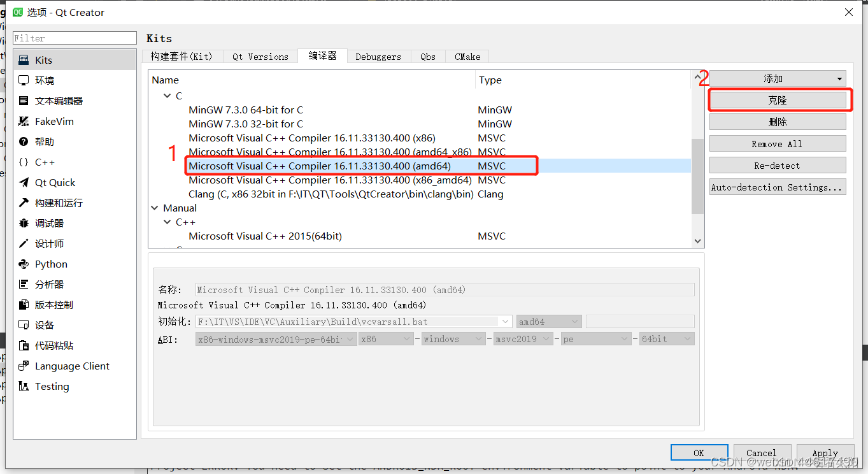This screenshot has height=474, width=868.
Task: Open the windows ABI OS dropdown
Action: tap(454, 339)
